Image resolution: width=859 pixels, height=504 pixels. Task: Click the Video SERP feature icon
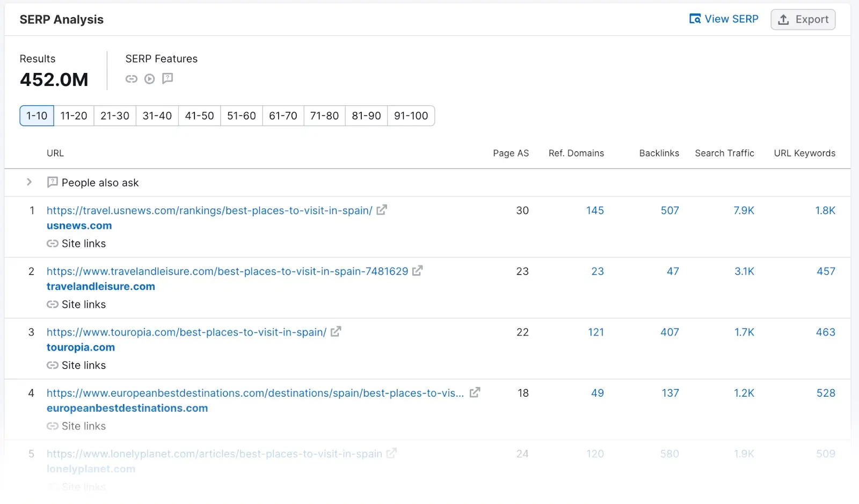pyautogui.click(x=149, y=78)
